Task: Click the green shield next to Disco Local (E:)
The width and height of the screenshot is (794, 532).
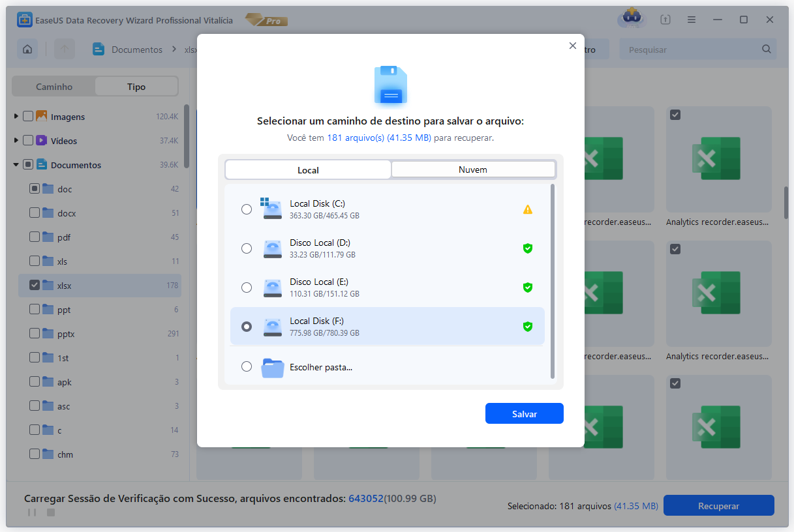Action: (x=528, y=288)
